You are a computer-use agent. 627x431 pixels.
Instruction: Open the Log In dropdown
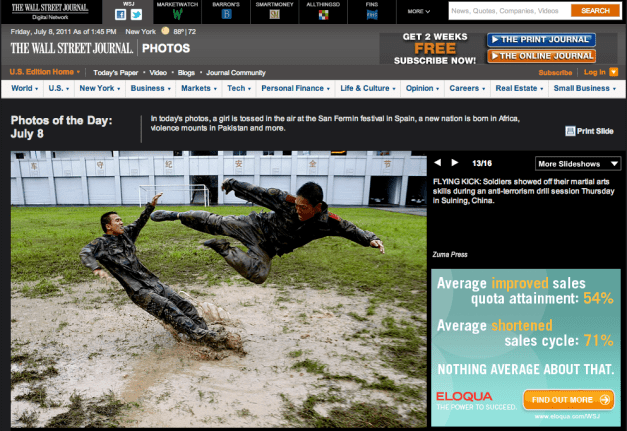598,72
